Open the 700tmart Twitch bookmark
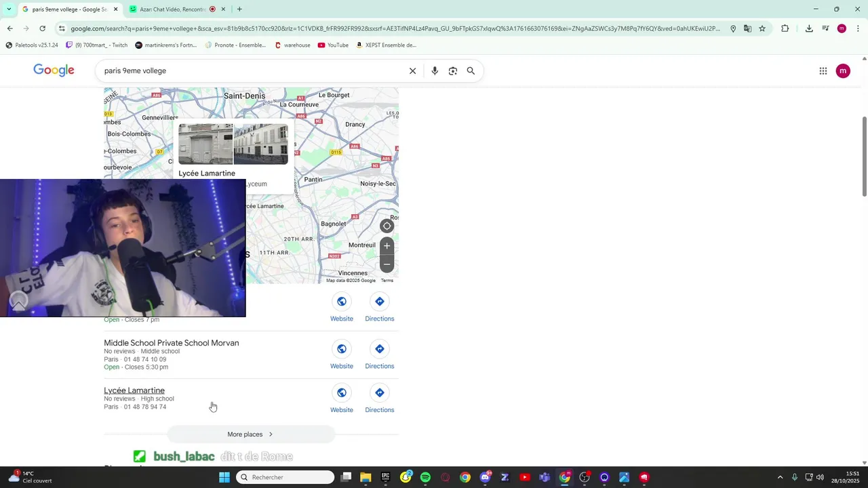 click(96, 45)
